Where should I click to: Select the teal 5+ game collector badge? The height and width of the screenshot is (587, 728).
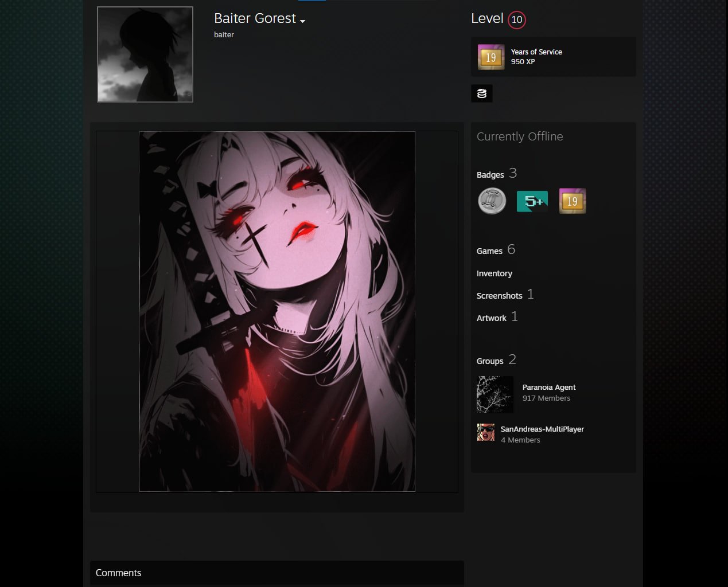[532, 201]
